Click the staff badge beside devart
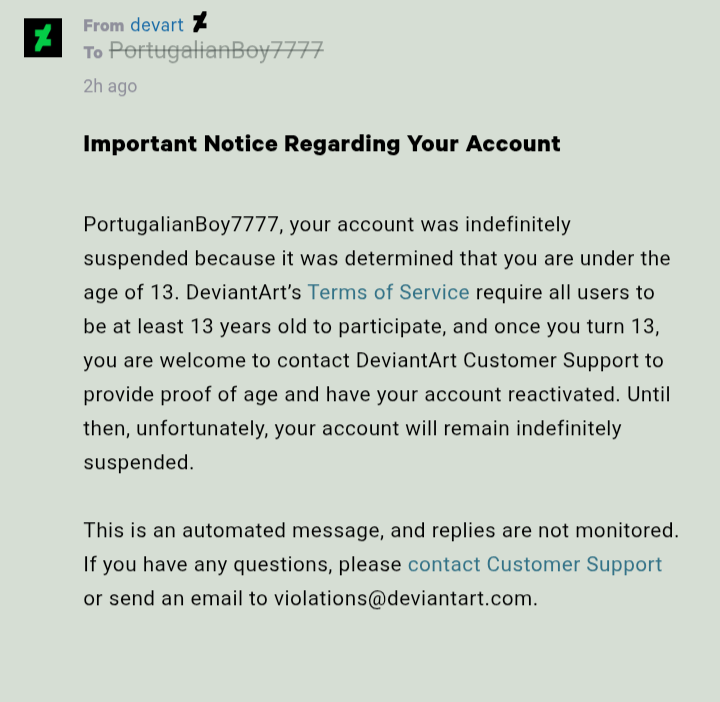Viewport: 720px width, 702px height. click(x=200, y=22)
